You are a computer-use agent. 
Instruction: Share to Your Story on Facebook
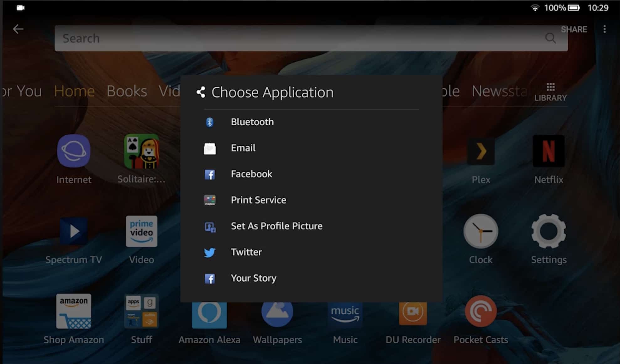[254, 278]
